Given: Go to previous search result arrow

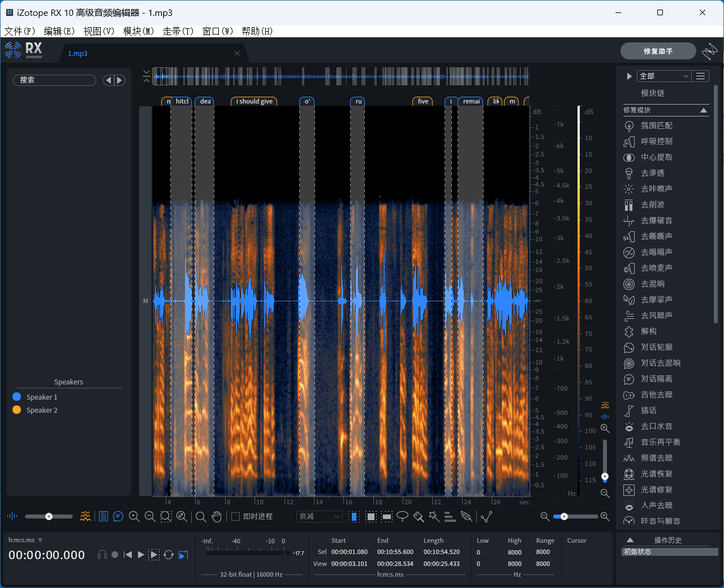Looking at the screenshot, I should coord(109,80).
